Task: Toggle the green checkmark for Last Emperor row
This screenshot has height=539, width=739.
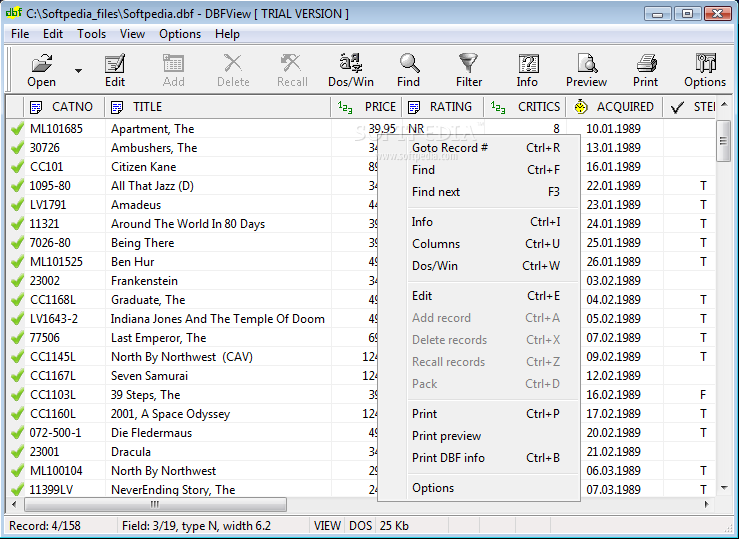Action: pyautogui.click(x=17, y=338)
